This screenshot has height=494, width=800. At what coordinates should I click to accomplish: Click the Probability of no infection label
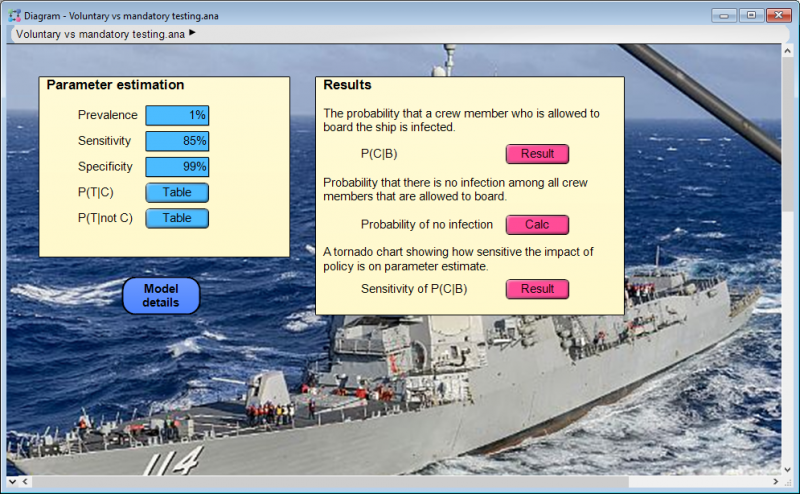tap(427, 225)
